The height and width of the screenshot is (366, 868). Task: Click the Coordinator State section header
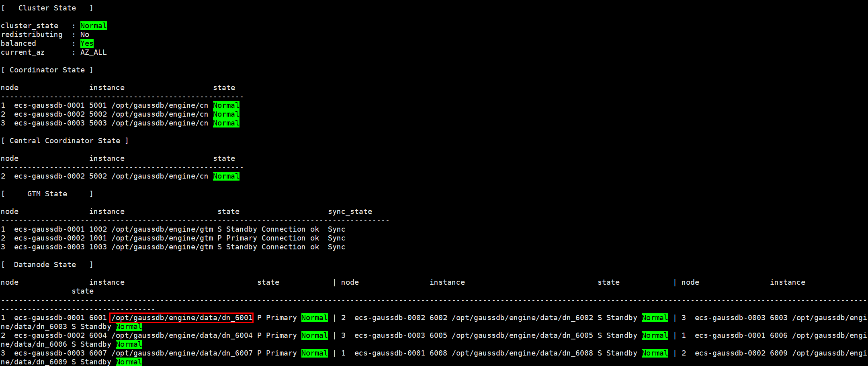[47, 70]
